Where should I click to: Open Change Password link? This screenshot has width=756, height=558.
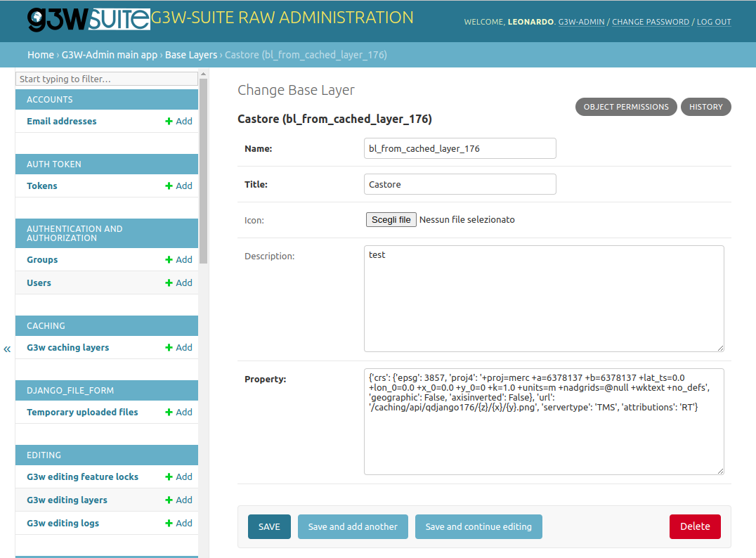(x=651, y=22)
